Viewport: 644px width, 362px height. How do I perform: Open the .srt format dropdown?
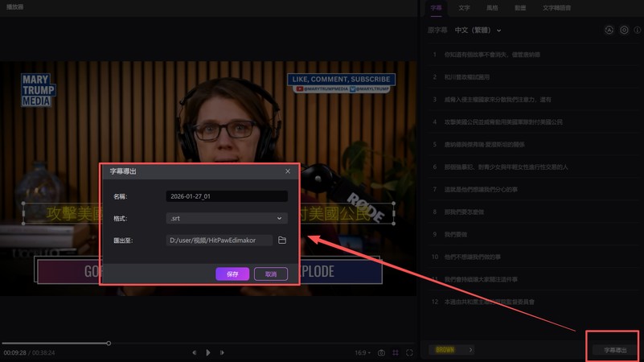(x=227, y=218)
